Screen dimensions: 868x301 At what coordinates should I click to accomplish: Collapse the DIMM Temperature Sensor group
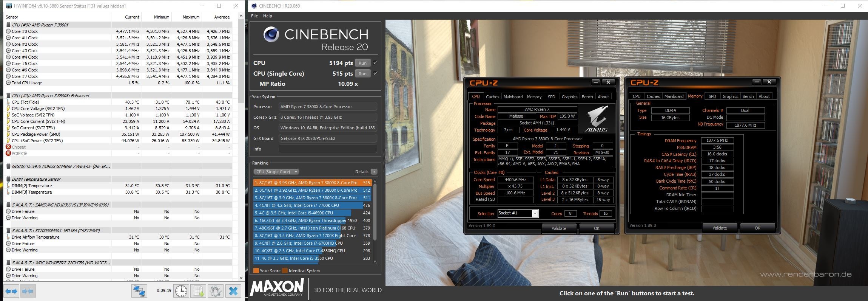pos(8,179)
